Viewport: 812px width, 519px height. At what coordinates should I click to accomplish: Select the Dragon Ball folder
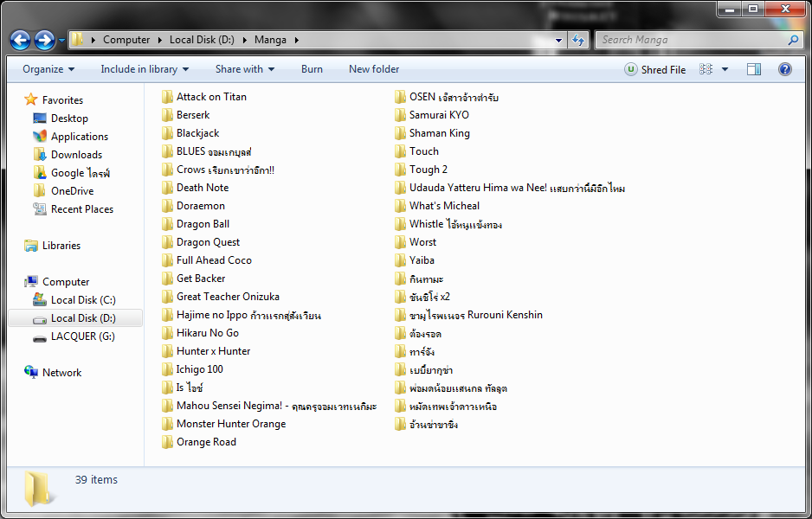(196, 223)
